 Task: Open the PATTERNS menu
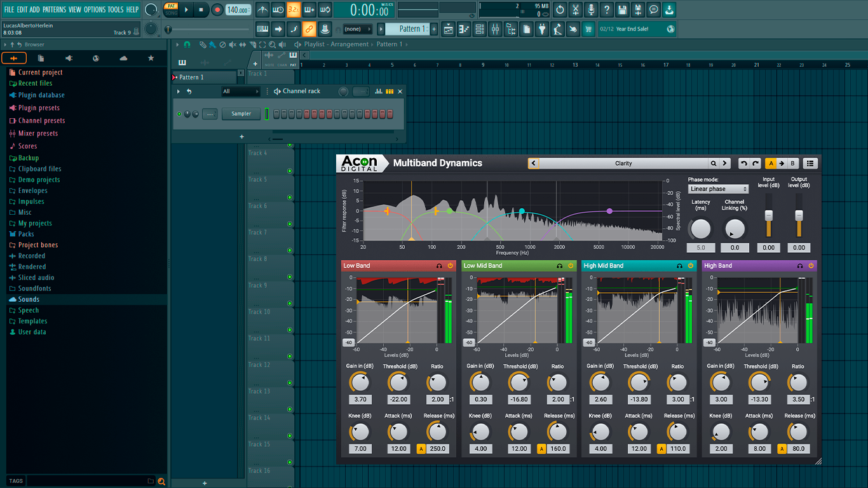tap(54, 10)
